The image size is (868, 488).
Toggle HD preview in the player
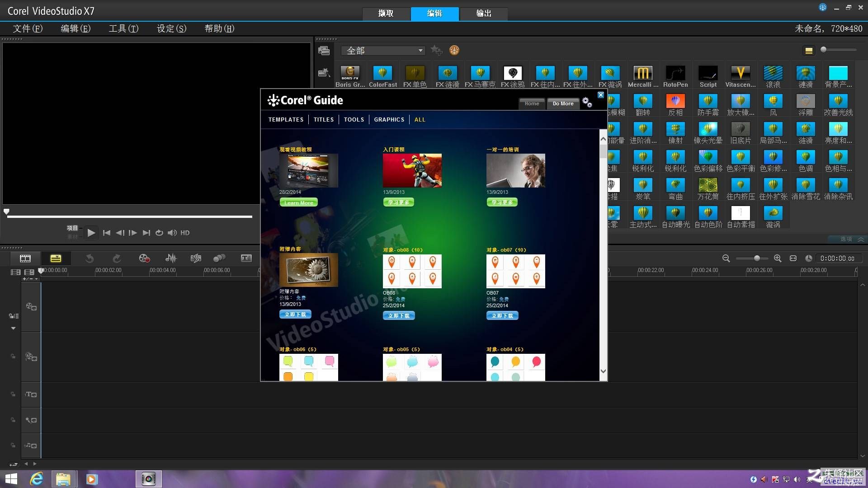point(185,233)
